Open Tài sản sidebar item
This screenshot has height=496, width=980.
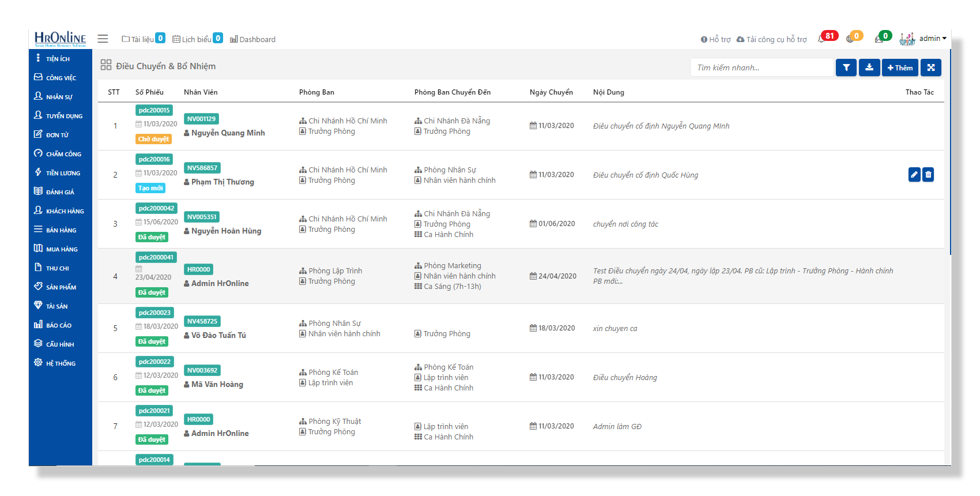pos(60,306)
